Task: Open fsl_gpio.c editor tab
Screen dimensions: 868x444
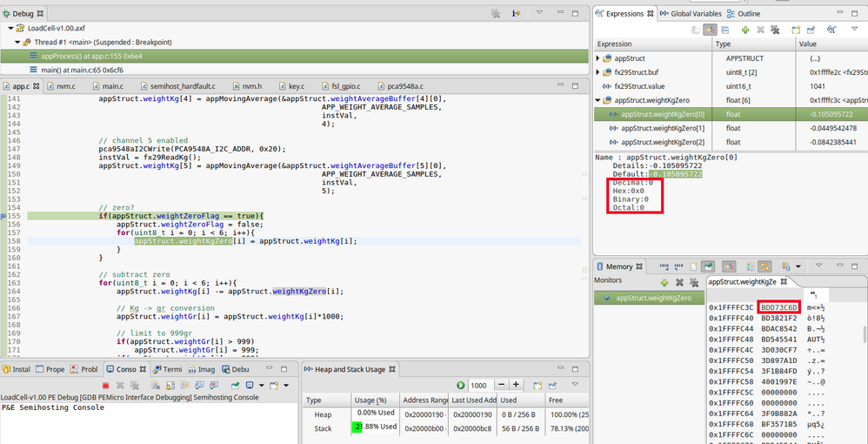Action: (340, 86)
